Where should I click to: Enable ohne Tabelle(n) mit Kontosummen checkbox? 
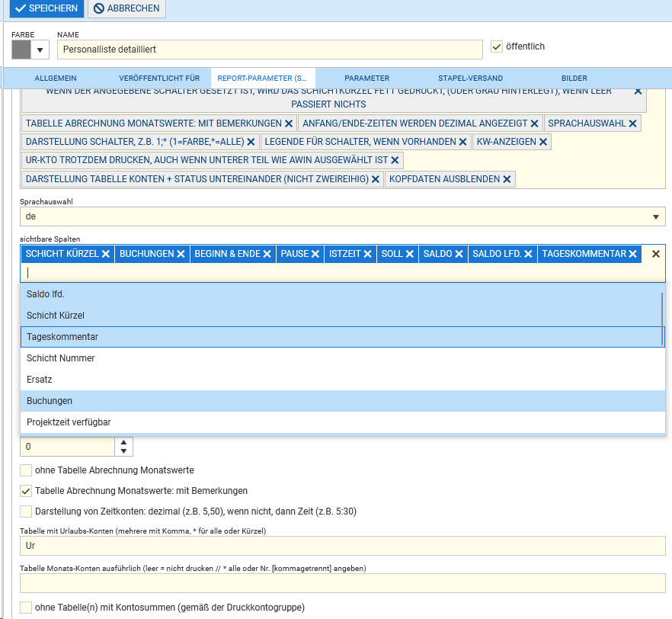26,608
